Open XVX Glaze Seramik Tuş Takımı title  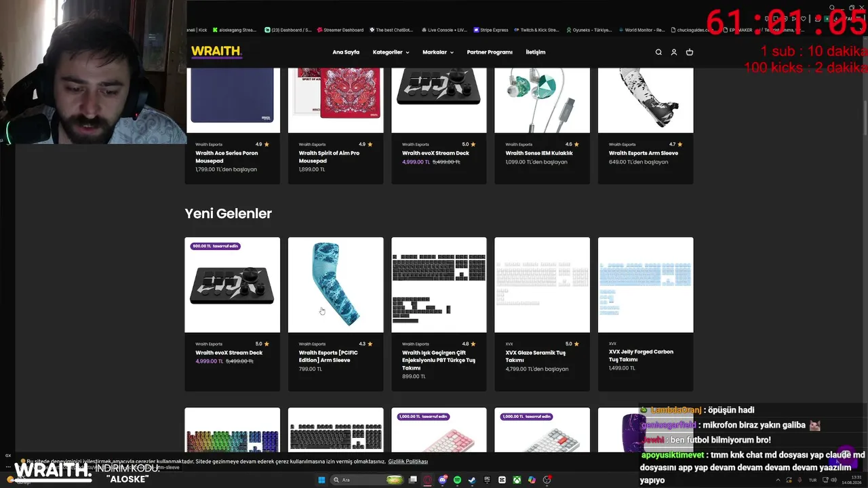click(535, 357)
